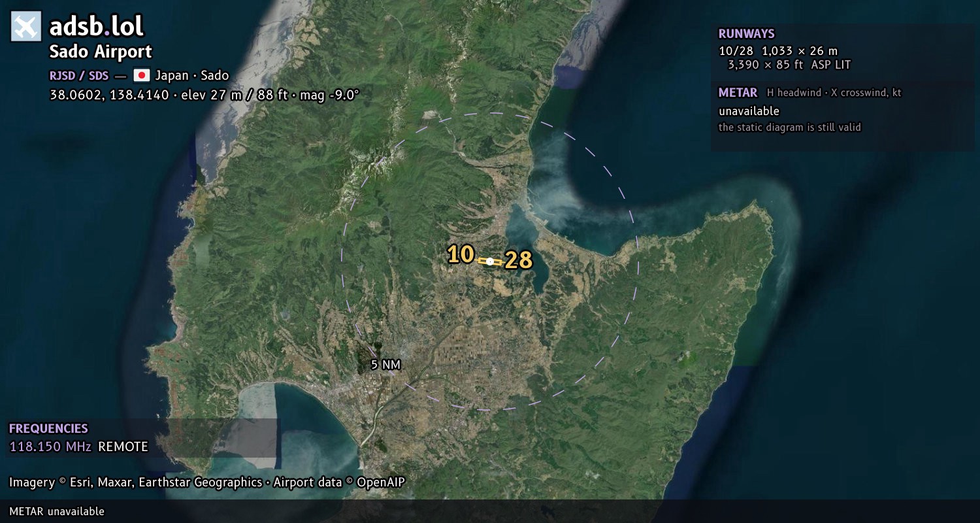The width and height of the screenshot is (980, 523).
Task: Click the runway 10 label on map
Action: pos(460,254)
